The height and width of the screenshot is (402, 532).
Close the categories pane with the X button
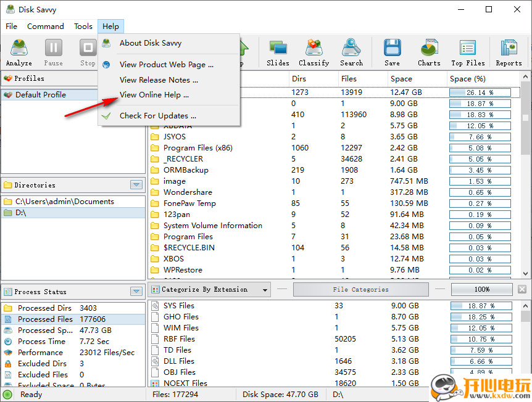[522, 290]
